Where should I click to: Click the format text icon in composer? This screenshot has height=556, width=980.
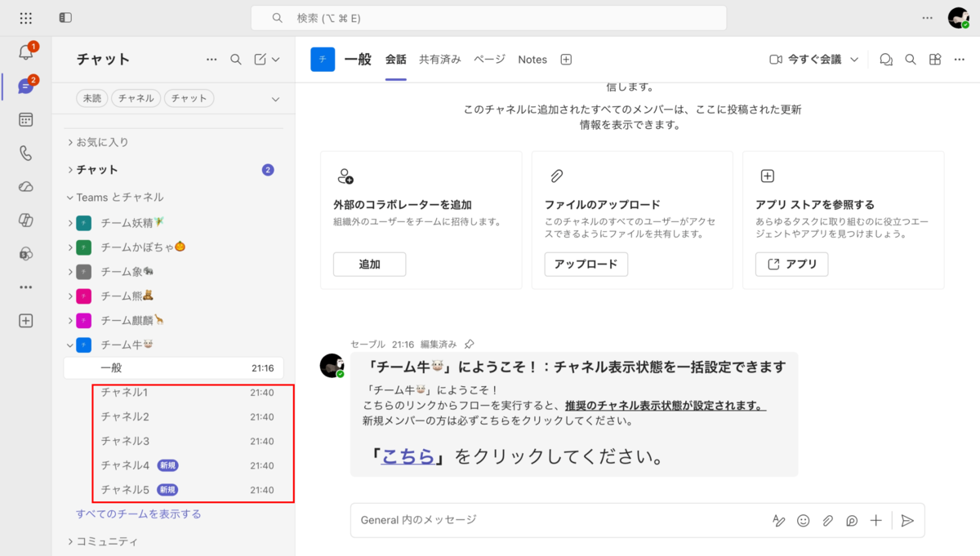pyautogui.click(x=779, y=520)
